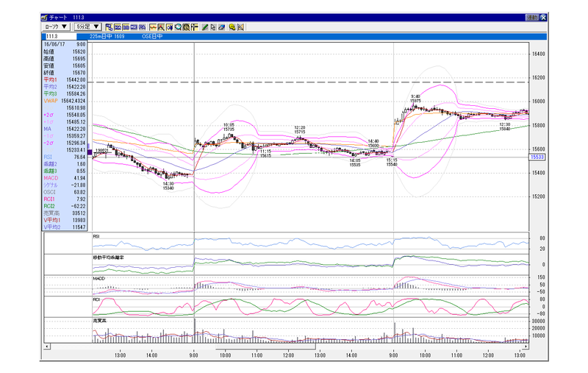Click the scrollbar right arrow
The width and height of the screenshot is (588, 373).
point(526,347)
